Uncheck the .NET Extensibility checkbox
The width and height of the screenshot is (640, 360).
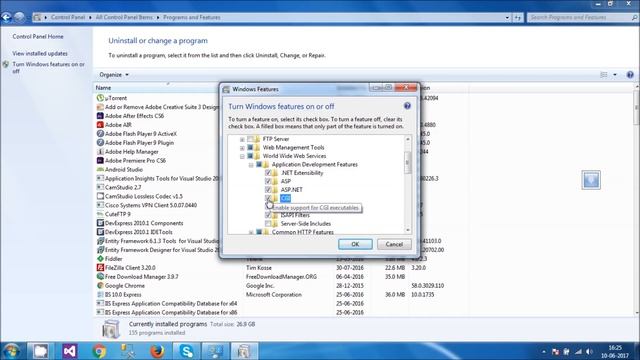(268, 173)
